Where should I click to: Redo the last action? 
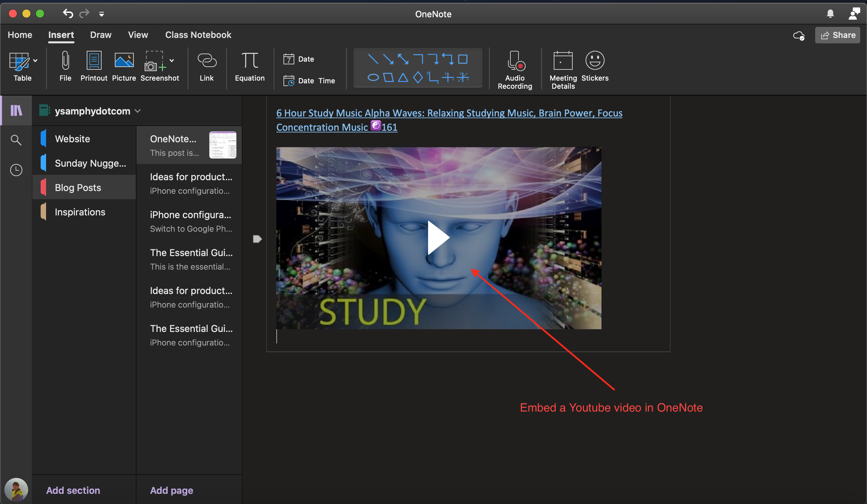point(84,14)
